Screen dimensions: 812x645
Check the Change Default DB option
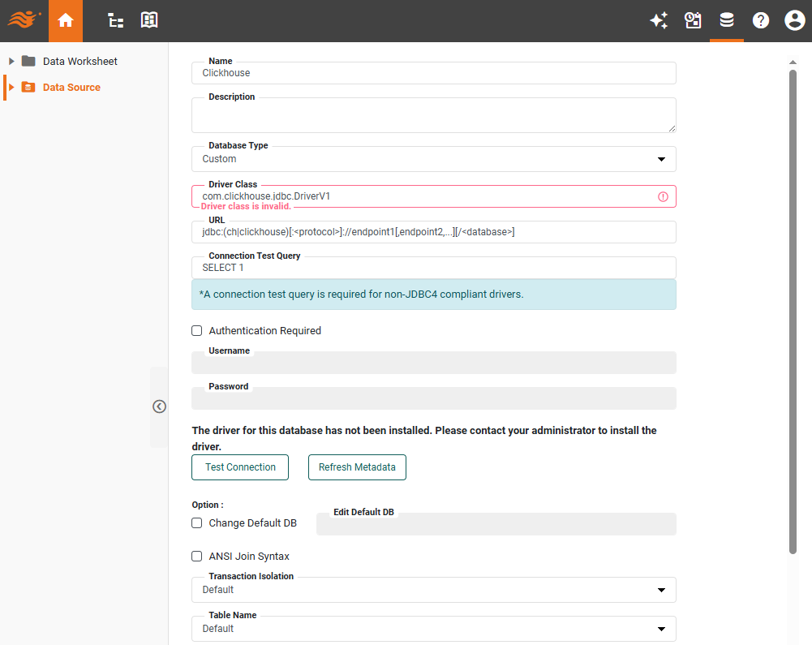coord(196,522)
